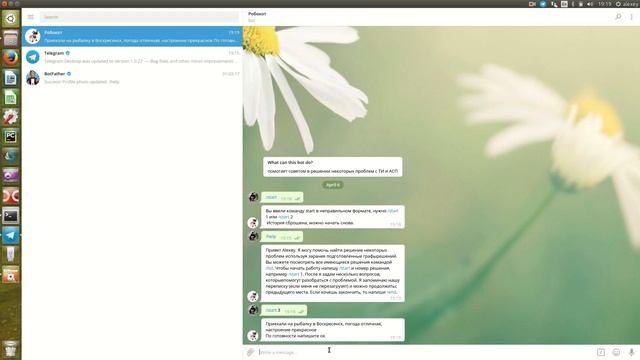Click the sent /help message bubble
Screen dimensions: 640x360
pyautogui.click(x=282, y=237)
